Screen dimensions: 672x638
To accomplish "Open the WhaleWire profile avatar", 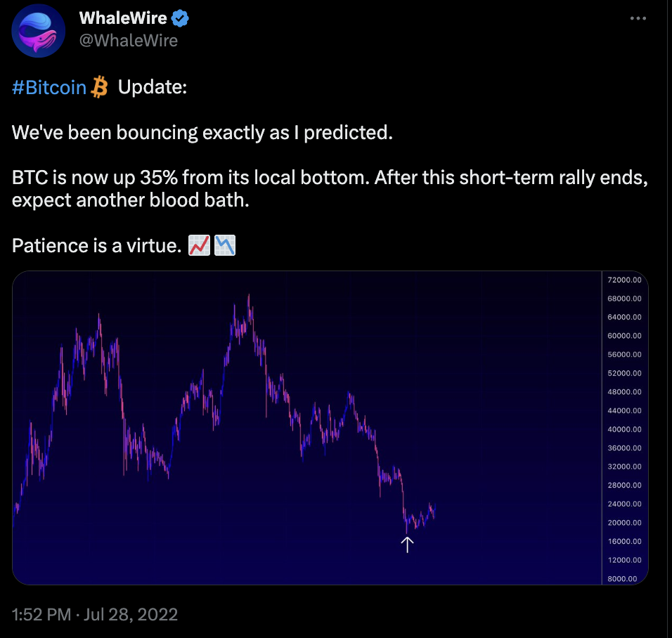I will [38, 30].
